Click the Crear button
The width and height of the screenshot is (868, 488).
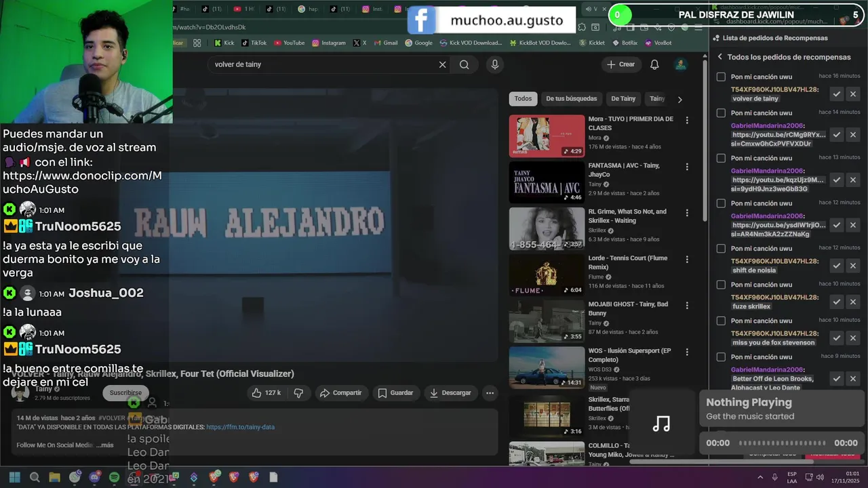[x=621, y=64]
